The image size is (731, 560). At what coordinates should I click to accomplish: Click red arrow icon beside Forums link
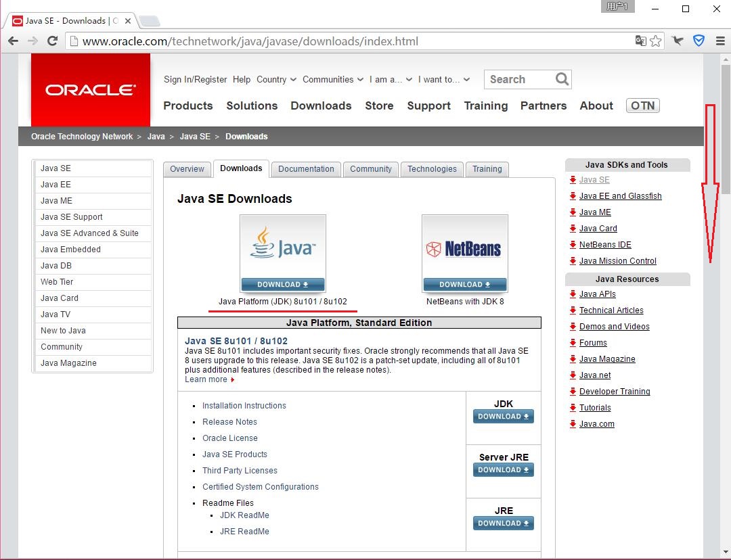(x=573, y=343)
